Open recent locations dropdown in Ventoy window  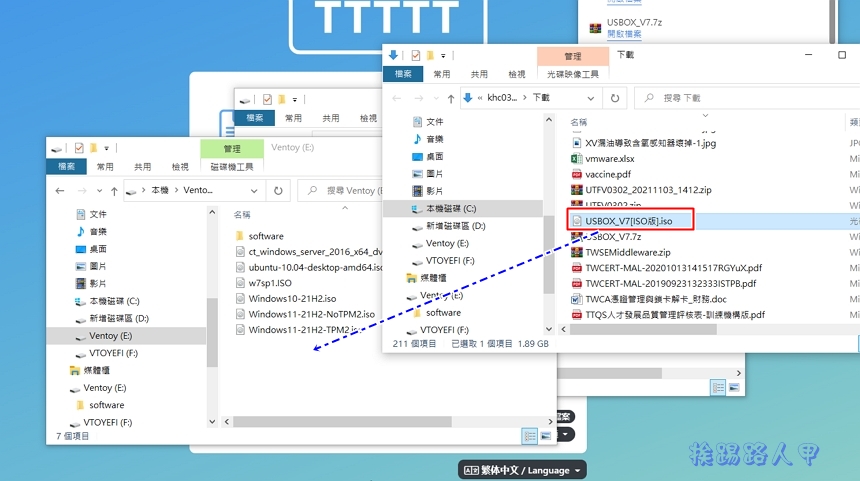pos(99,191)
